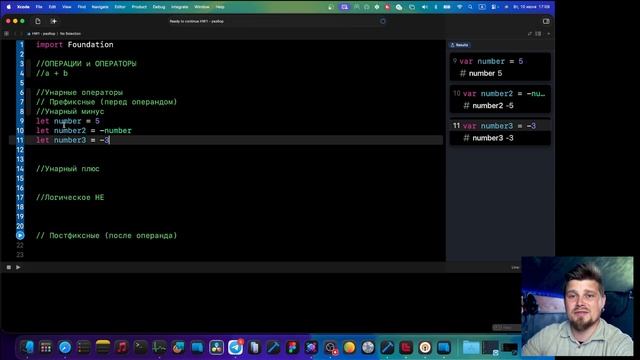
Task: Open Reminders from the Dock
Action: tap(84, 347)
